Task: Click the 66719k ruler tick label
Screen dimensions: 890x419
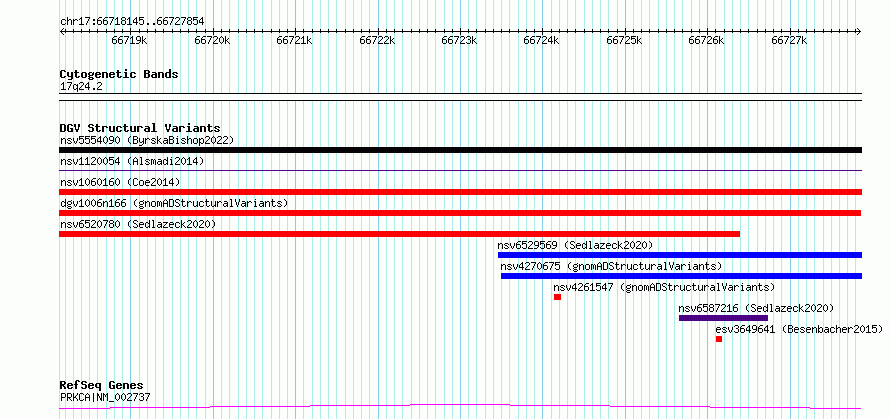Action: 130,41
